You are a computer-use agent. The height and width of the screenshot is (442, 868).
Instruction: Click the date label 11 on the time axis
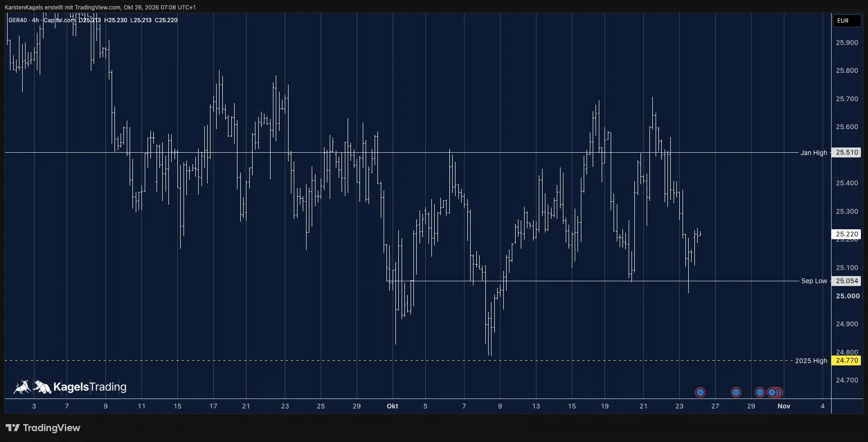(x=141, y=406)
